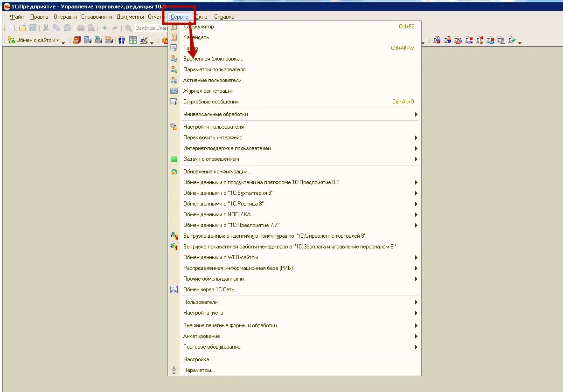Click the Cut scissors icon
The height and width of the screenshot is (392, 563).
pos(46,28)
